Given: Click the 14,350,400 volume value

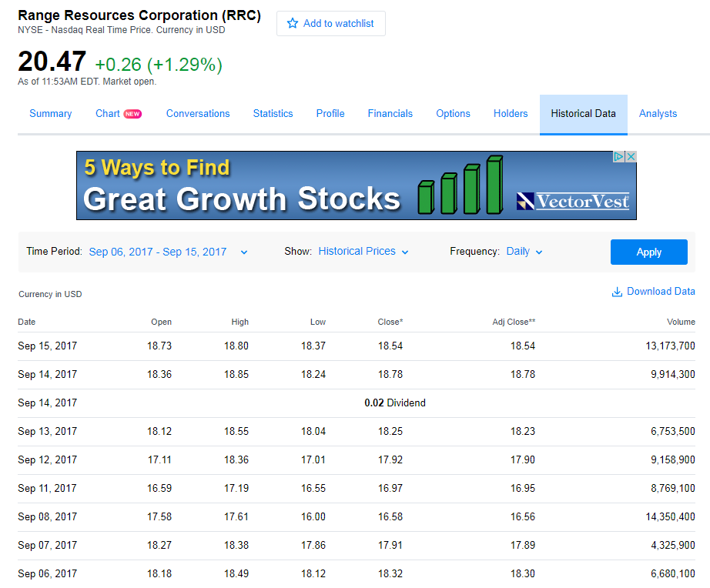Looking at the screenshot, I should click(x=670, y=517).
